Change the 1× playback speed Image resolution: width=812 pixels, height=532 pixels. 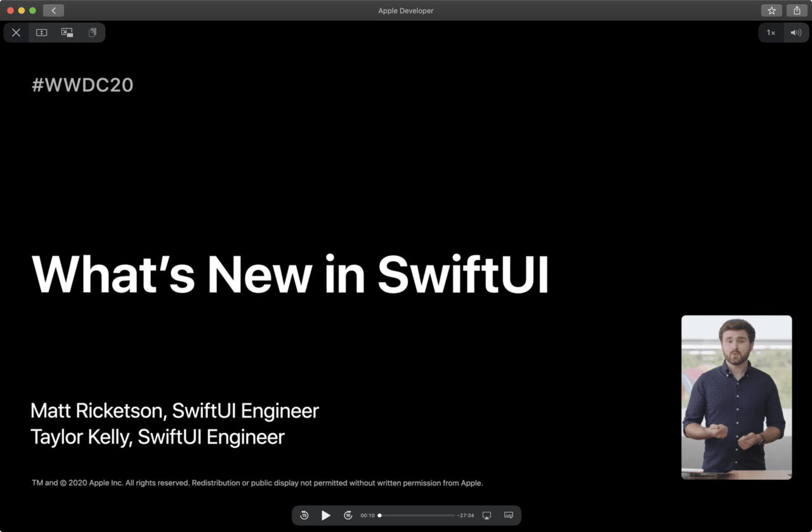pos(771,32)
